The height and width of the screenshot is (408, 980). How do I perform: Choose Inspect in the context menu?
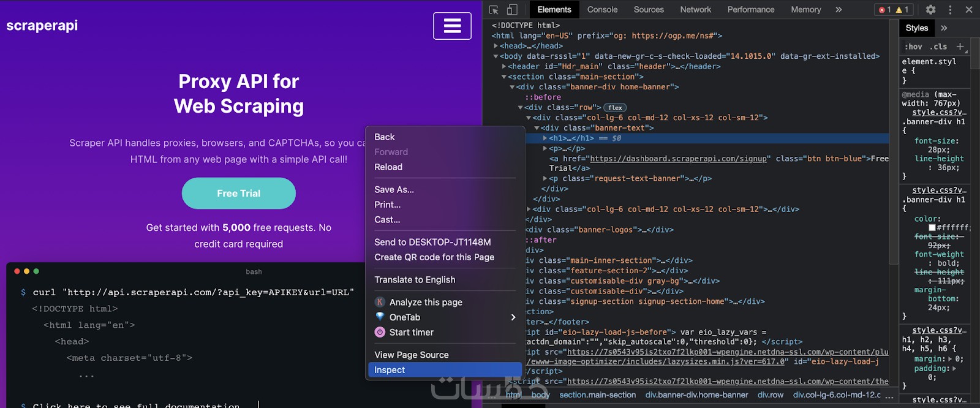tap(445, 370)
